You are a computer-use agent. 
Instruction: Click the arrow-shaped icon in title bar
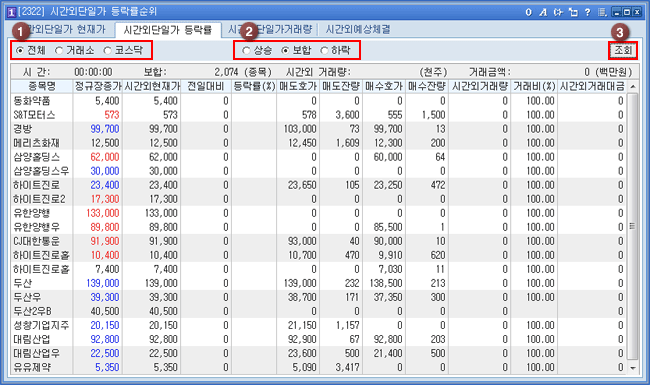coord(558,12)
